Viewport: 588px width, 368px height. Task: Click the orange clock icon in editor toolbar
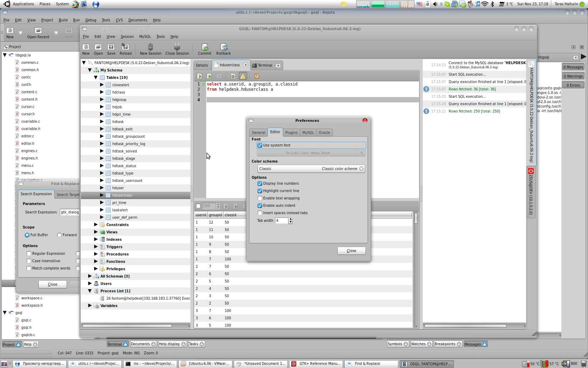(257, 76)
